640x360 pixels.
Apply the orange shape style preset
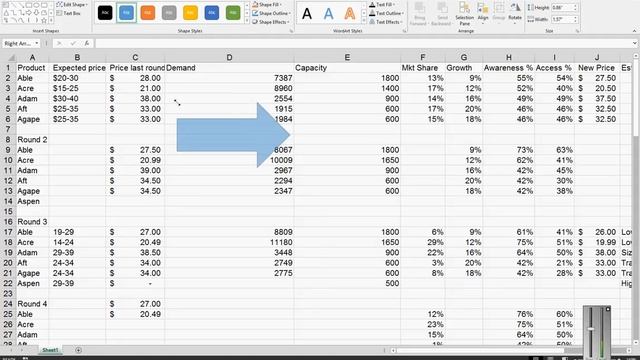click(x=148, y=13)
